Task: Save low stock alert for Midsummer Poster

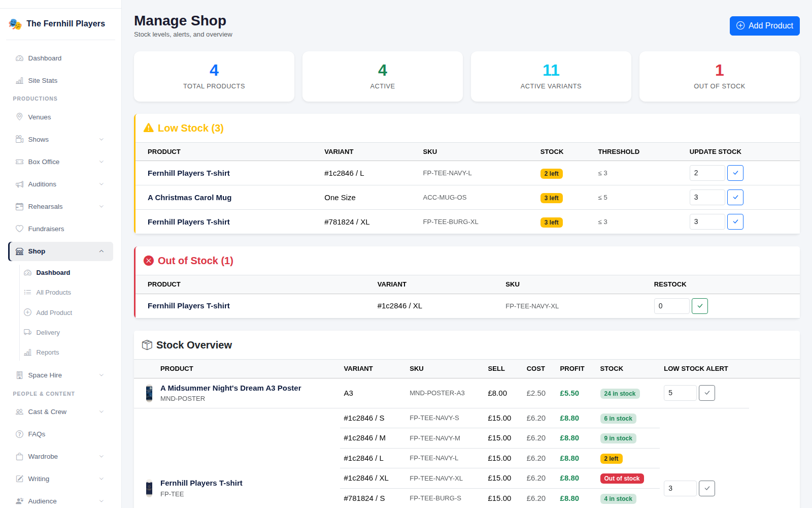Action: 707,393
